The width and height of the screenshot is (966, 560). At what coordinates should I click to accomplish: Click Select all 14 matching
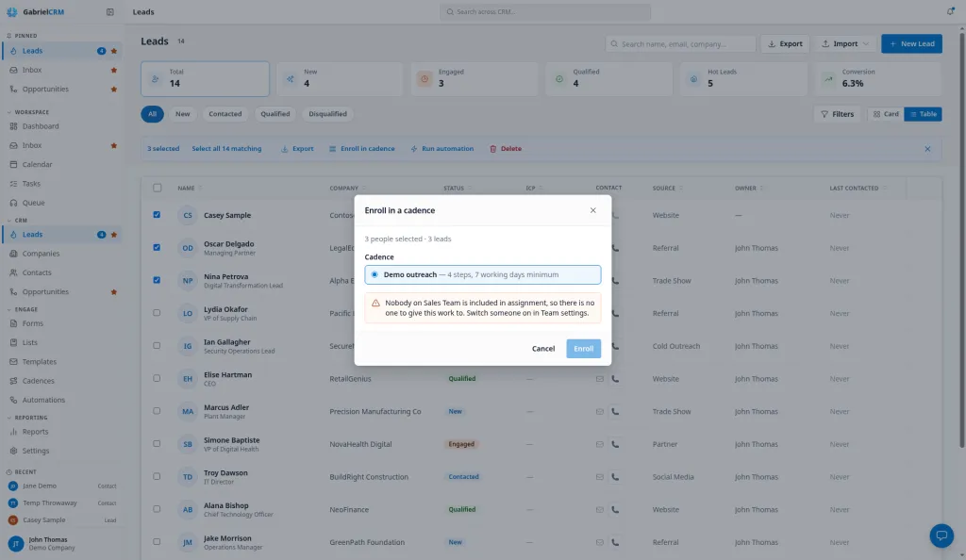click(226, 149)
